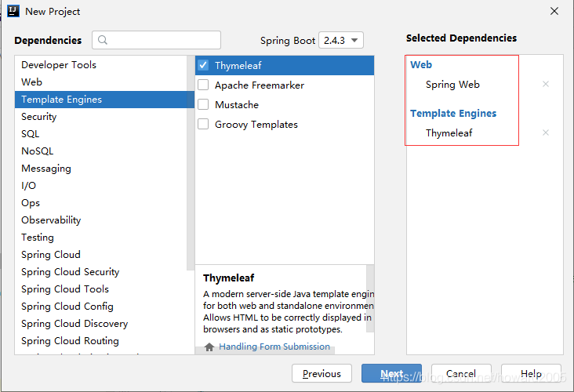The image size is (574, 392).
Task: Select Spring Cloud Config category
Action: 100,306
